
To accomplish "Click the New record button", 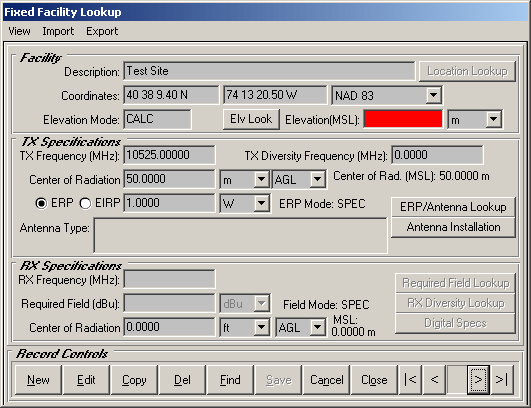I will tap(38, 380).
